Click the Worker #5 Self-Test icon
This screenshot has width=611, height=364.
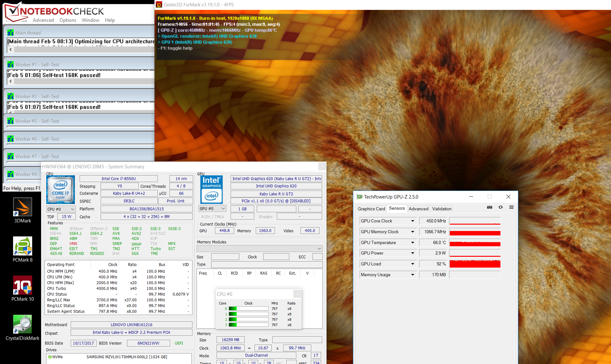[11, 121]
